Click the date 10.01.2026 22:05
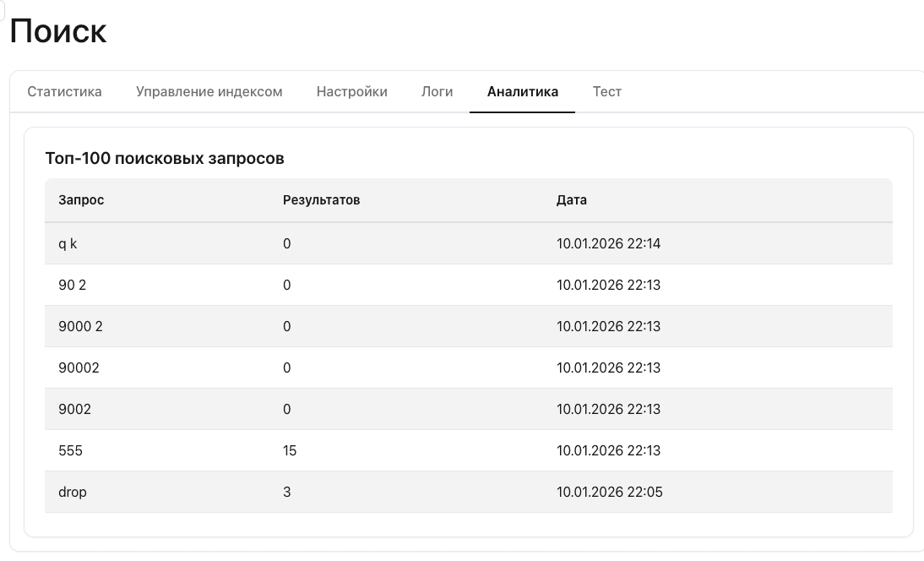The image size is (924, 561). pos(609,492)
